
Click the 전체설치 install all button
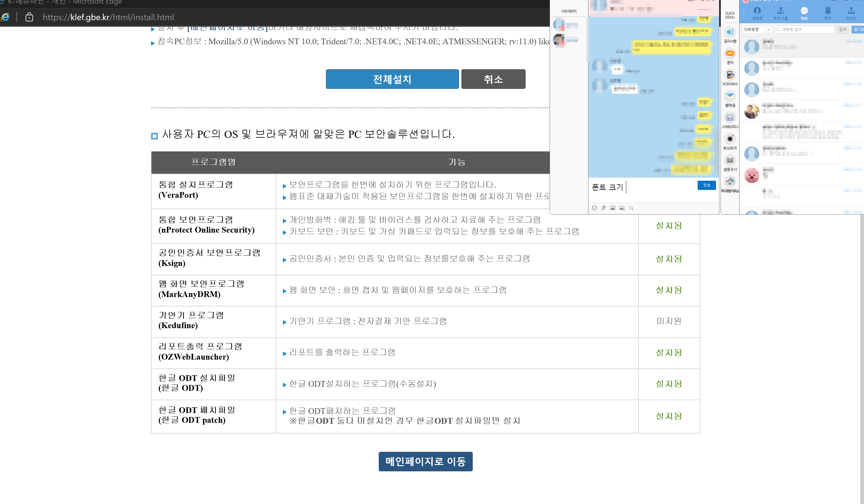pyautogui.click(x=392, y=79)
